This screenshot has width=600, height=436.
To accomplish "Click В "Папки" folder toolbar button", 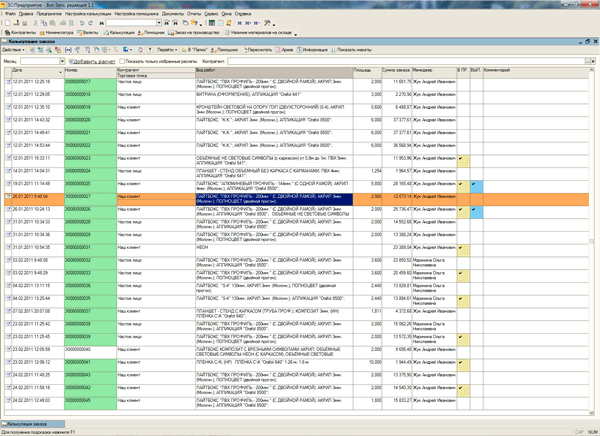I will 194,50.
